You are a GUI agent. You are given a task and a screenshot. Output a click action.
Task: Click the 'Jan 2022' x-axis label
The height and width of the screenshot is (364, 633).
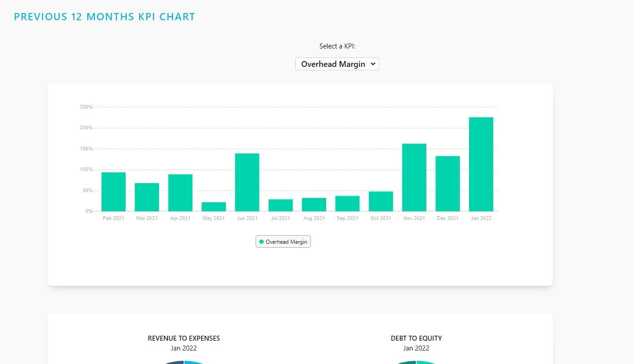[481, 219]
